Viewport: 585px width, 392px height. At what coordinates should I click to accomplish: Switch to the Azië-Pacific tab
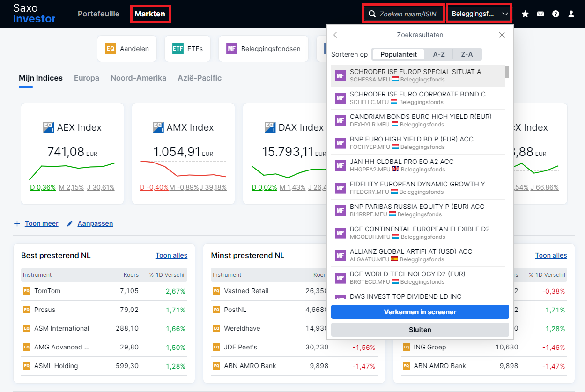tap(200, 78)
